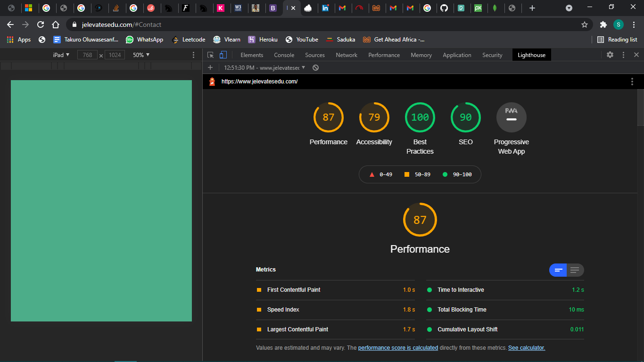Click the clear all reports icon
Image resolution: width=644 pixels, height=362 pixels.
(x=315, y=68)
